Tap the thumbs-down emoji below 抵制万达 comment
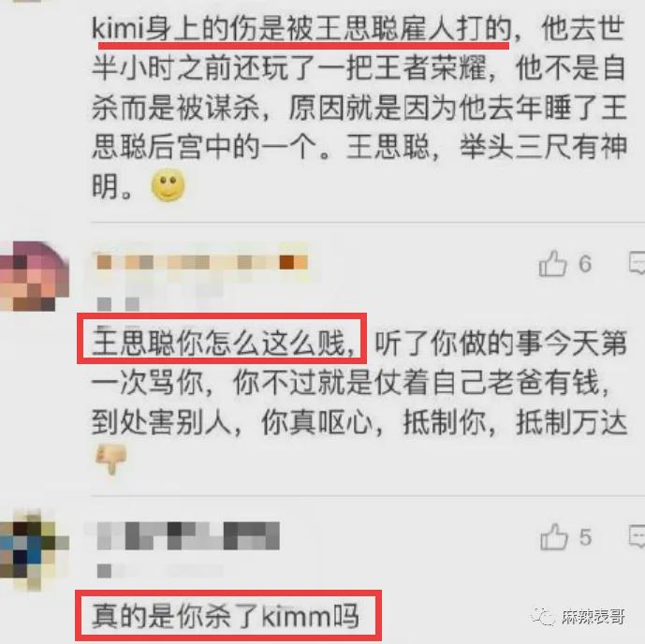The image size is (645, 644). pos(110,460)
